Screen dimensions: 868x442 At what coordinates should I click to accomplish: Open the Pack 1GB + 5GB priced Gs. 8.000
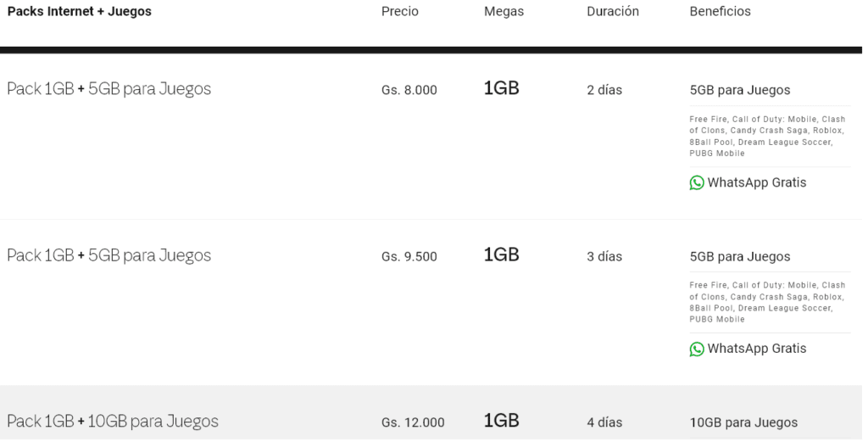pos(109,89)
